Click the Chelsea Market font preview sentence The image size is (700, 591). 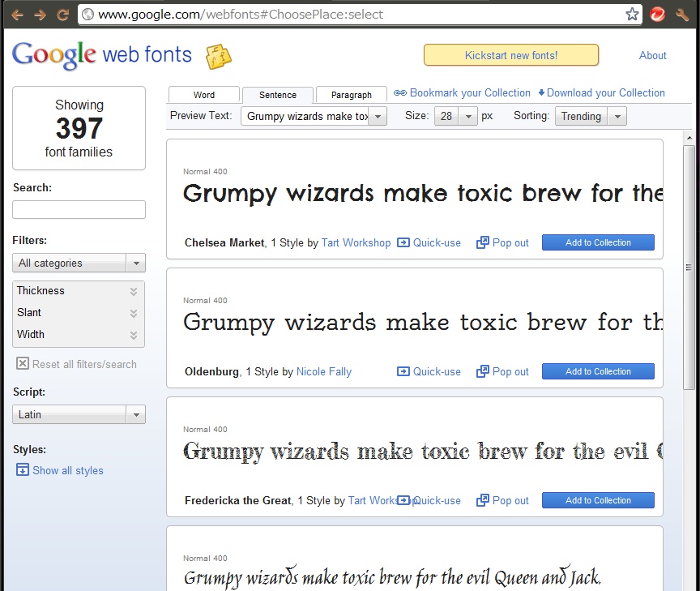(423, 194)
